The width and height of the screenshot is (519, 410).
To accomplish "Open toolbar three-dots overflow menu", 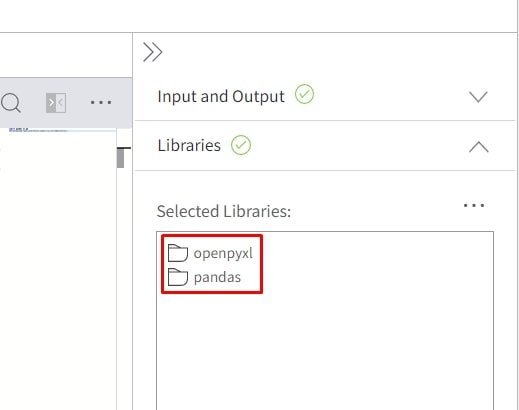I will point(101,102).
